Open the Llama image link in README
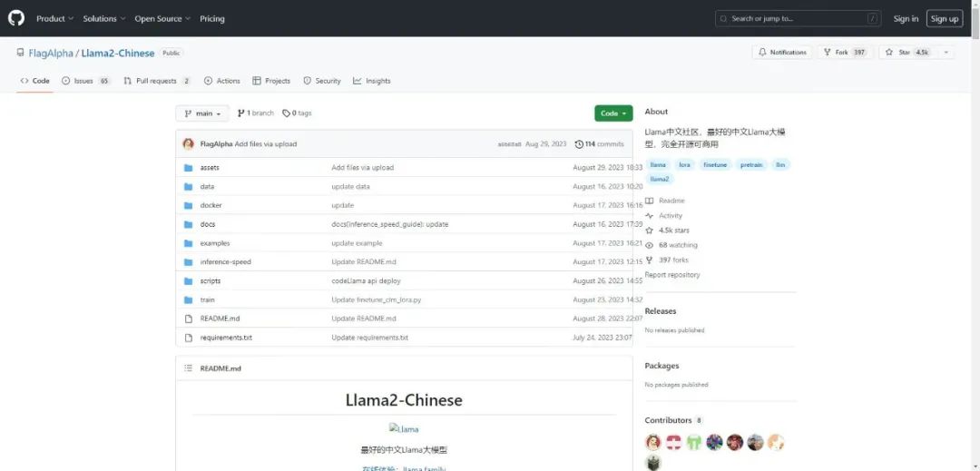Viewport: 980px width, 471px height. click(404, 429)
